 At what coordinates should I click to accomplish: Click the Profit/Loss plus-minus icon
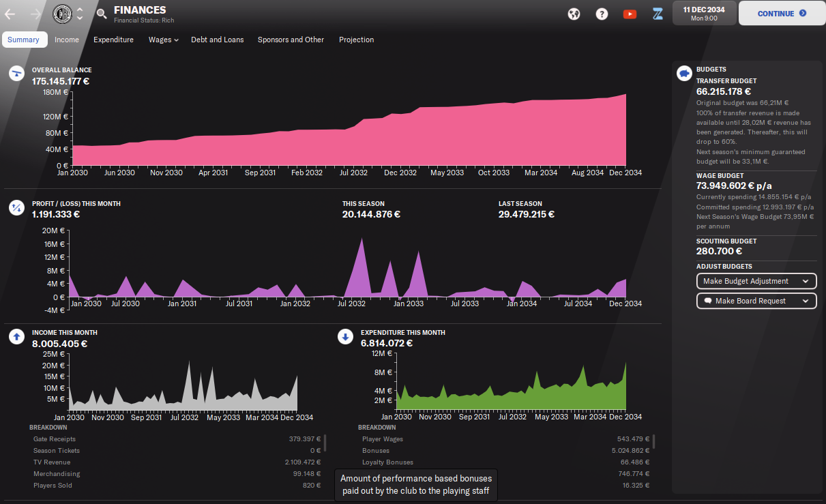pyautogui.click(x=16, y=208)
